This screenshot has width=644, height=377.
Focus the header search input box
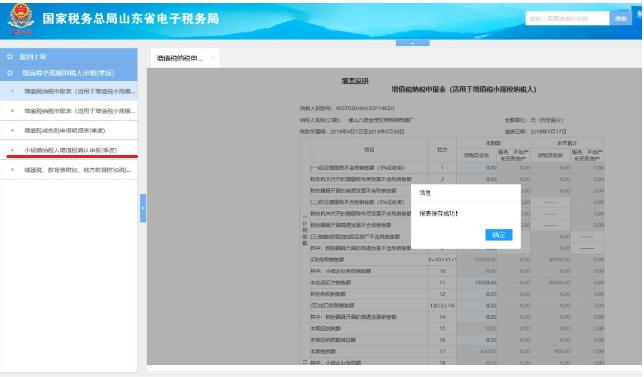(x=567, y=18)
